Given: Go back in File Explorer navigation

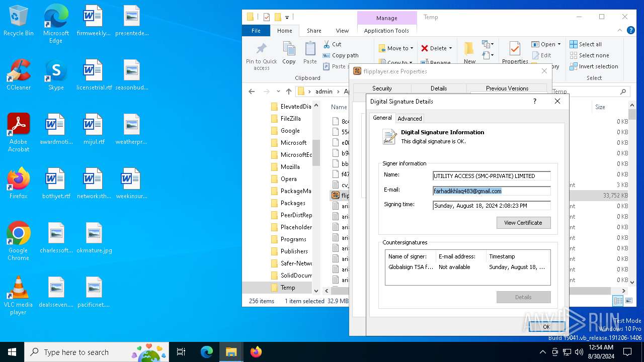Looking at the screenshot, I should point(252,92).
